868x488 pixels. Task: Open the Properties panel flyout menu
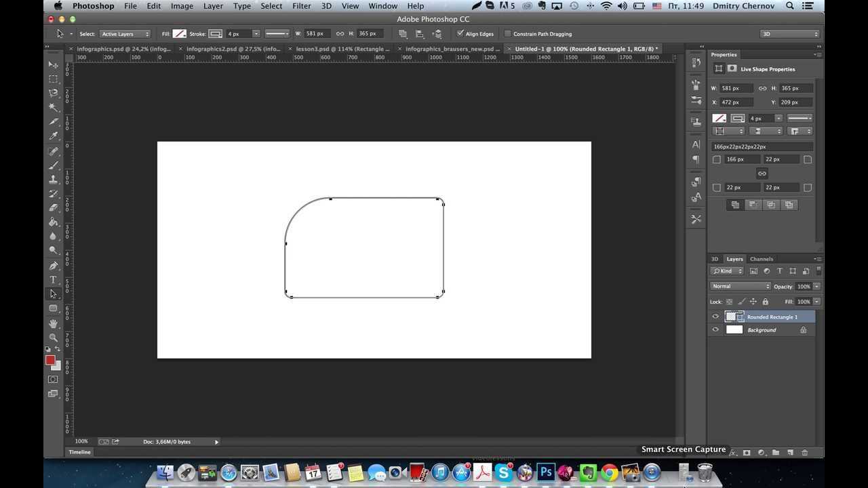(x=818, y=54)
